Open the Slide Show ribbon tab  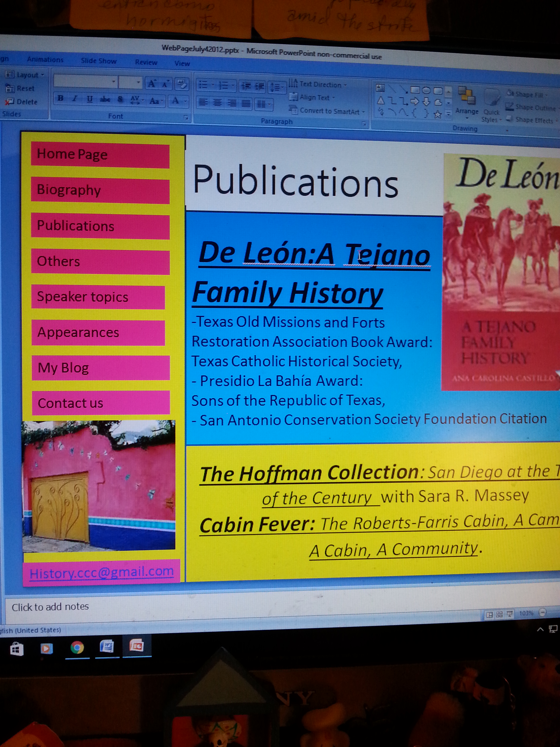(x=99, y=61)
